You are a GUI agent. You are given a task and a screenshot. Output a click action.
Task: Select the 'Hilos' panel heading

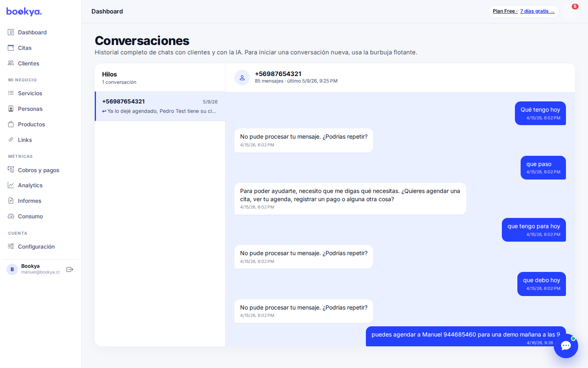tap(109, 74)
